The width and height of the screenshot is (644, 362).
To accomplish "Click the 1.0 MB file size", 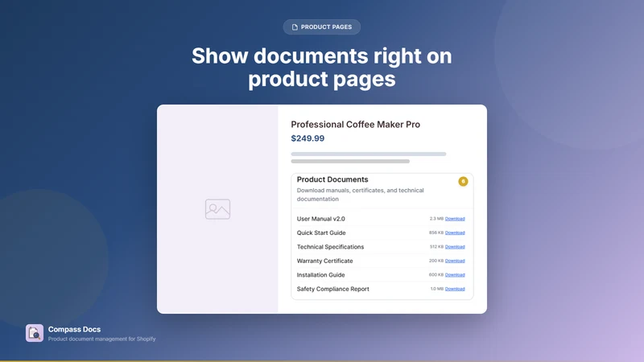I will pyautogui.click(x=437, y=289).
